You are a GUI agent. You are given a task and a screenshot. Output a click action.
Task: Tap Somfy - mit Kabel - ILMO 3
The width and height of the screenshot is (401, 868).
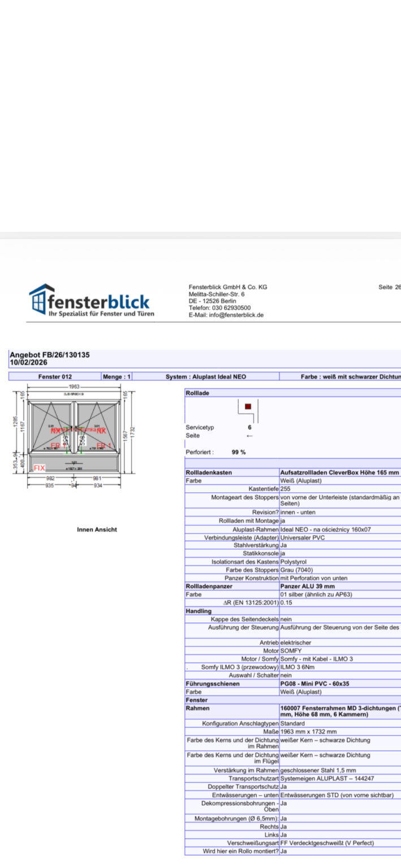click(x=317, y=659)
